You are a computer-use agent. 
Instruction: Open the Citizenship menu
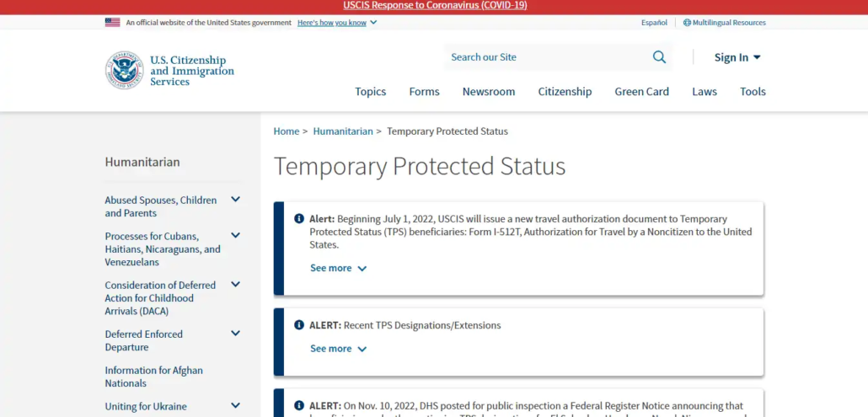click(x=565, y=92)
